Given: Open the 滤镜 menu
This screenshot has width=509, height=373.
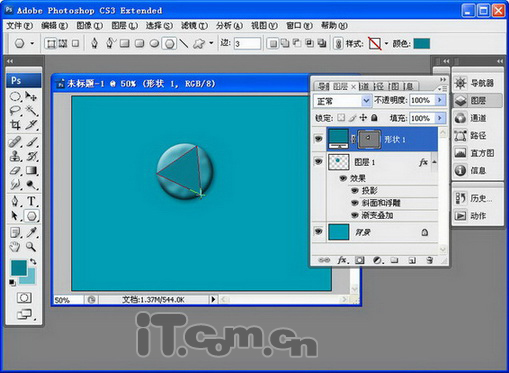Looking at the screenshot, I should click(x=194, y=25).
